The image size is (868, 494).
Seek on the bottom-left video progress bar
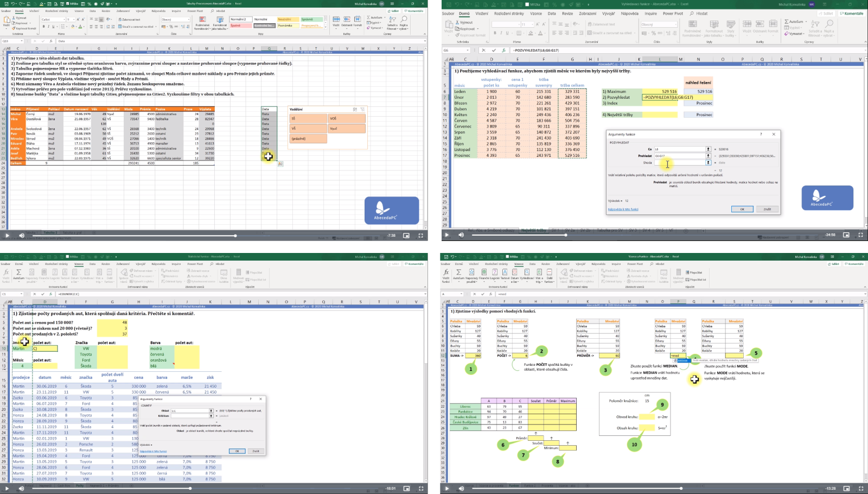(x=207, y=489)
